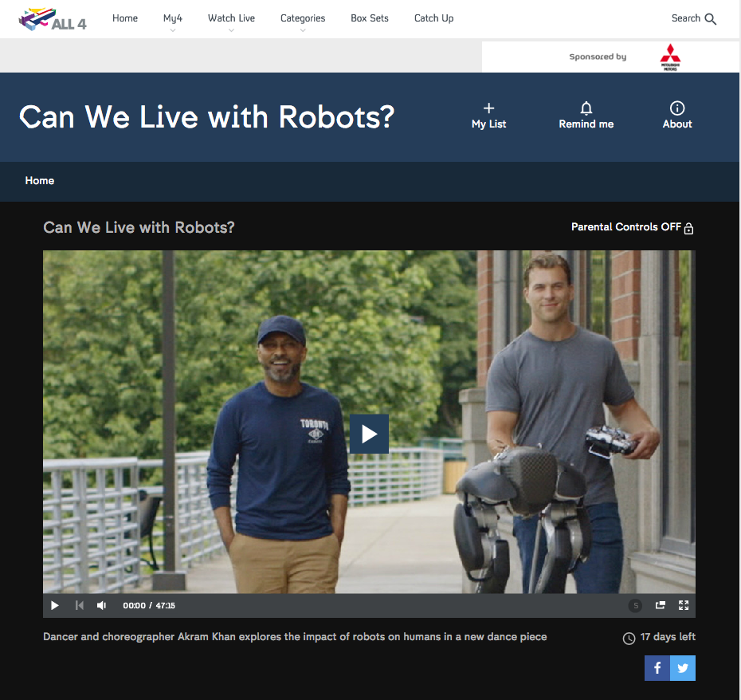Go to Catch Up
The image size is (741, 700).
(433, 18)
